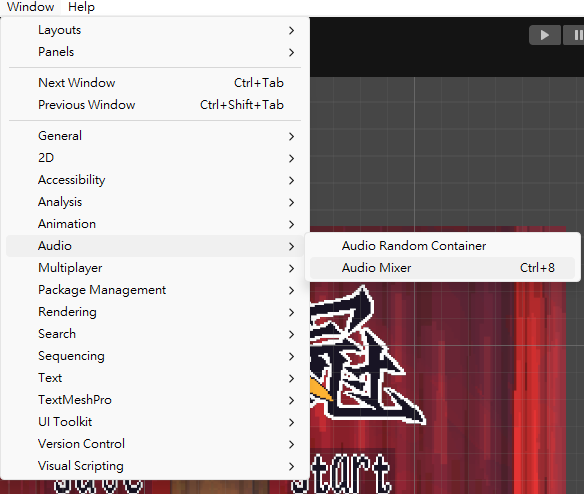
Task: Click the Play button in toolbar
Action: (545, 35)
